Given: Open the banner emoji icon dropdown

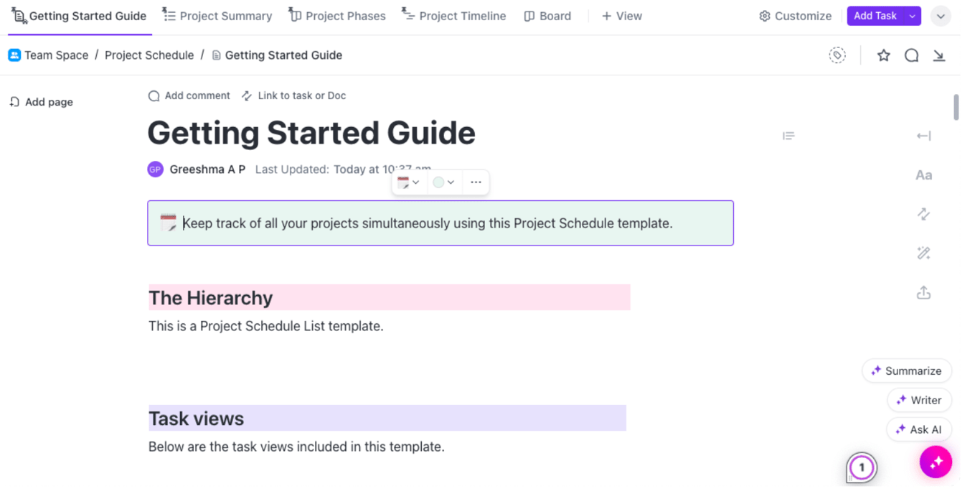Looking at the screenshot, I should point(408,182).
